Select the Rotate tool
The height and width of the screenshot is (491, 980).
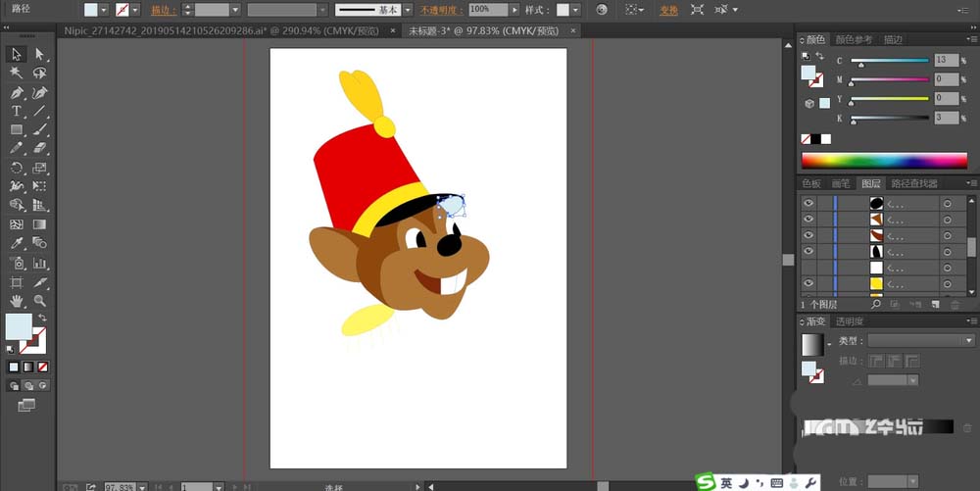pyautogui.click(x=17, y=168)
